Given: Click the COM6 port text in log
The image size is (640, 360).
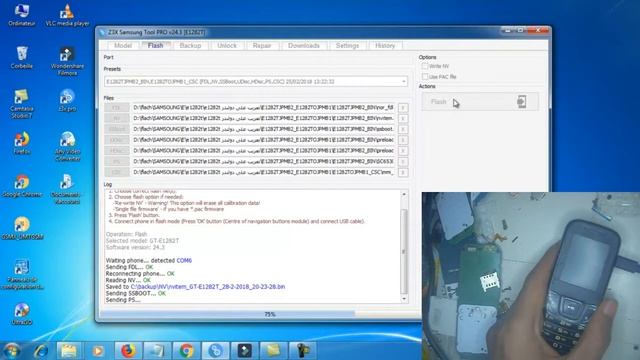Looking at the screenshot, I should [184, 260].
